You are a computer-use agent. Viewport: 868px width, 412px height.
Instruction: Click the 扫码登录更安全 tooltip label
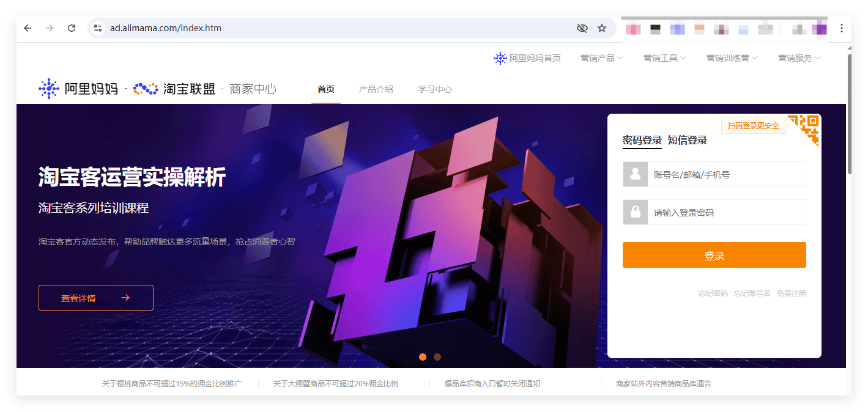(x=754, y=126)
